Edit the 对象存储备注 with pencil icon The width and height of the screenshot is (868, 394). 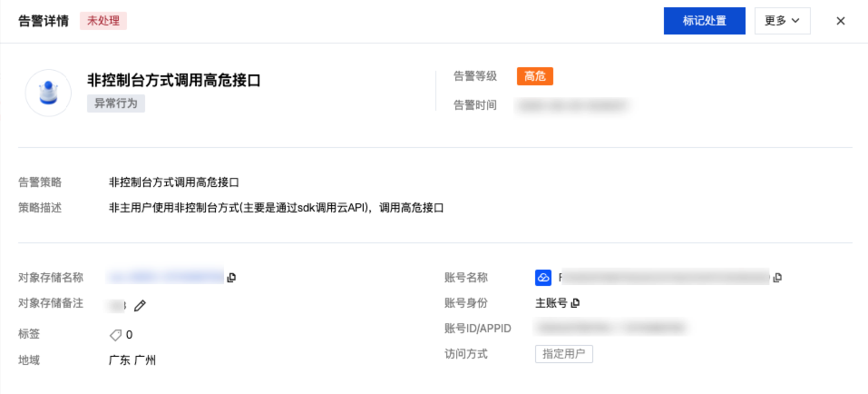(140, 306)
